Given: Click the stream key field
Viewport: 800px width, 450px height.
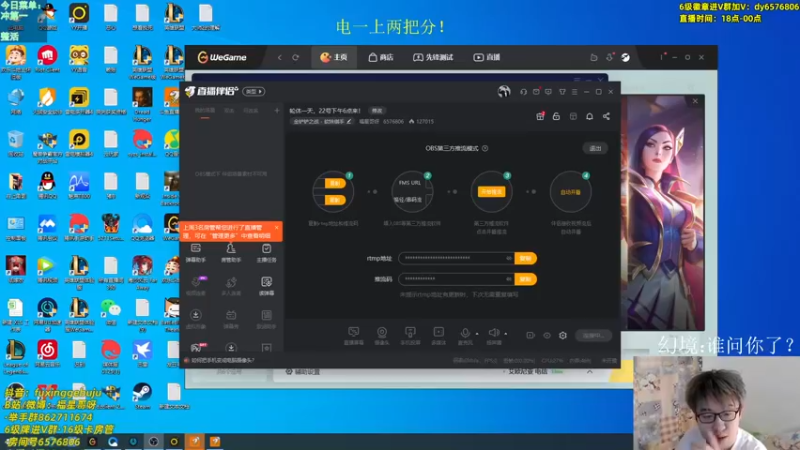Looking at the screenshot, I should point(457,279).
